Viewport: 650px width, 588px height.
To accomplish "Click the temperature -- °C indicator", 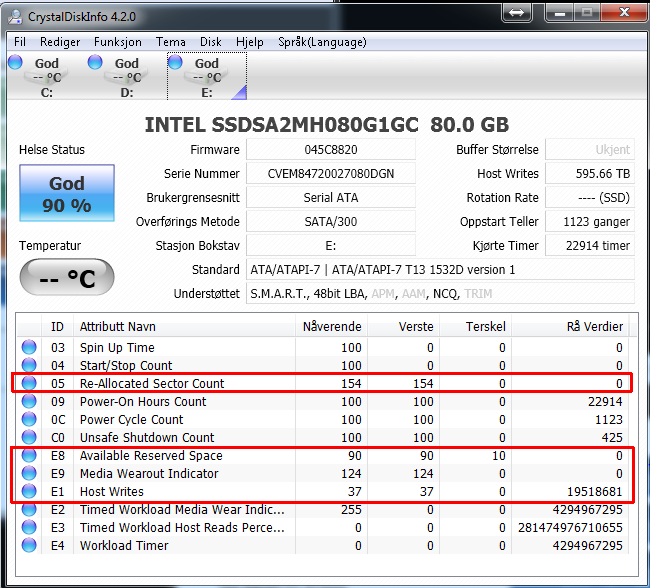I will [x=67, y=277].
